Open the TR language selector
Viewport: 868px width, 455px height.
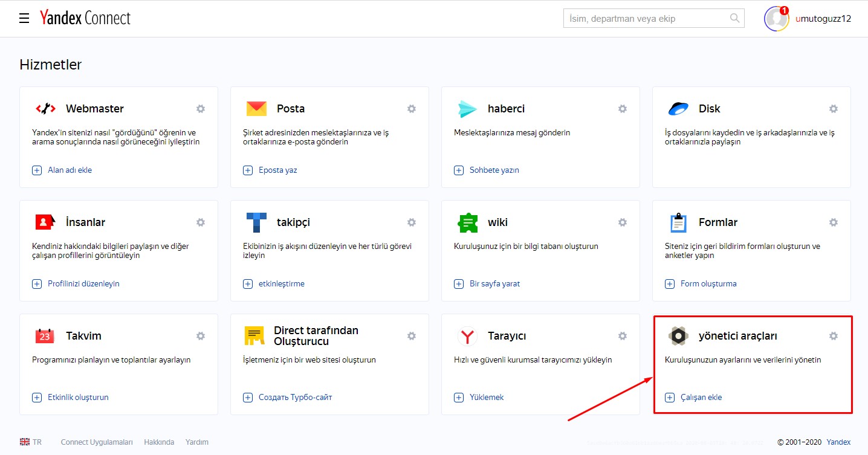click(x=31, y=442)
